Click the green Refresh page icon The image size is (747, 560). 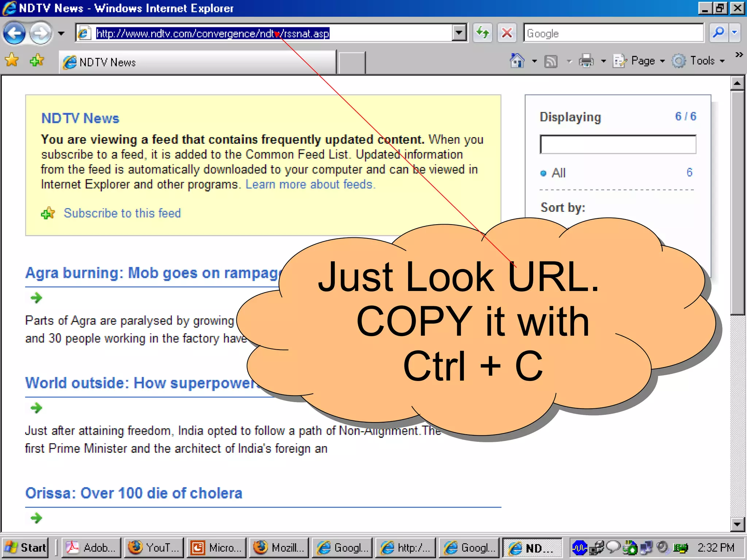[483, 34]
